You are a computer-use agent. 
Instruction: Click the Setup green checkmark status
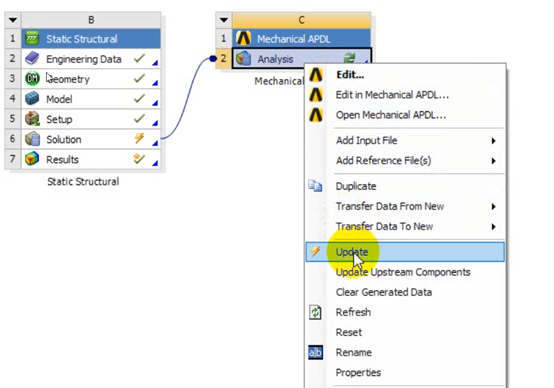pyautogui.click(x=140, y=118)
